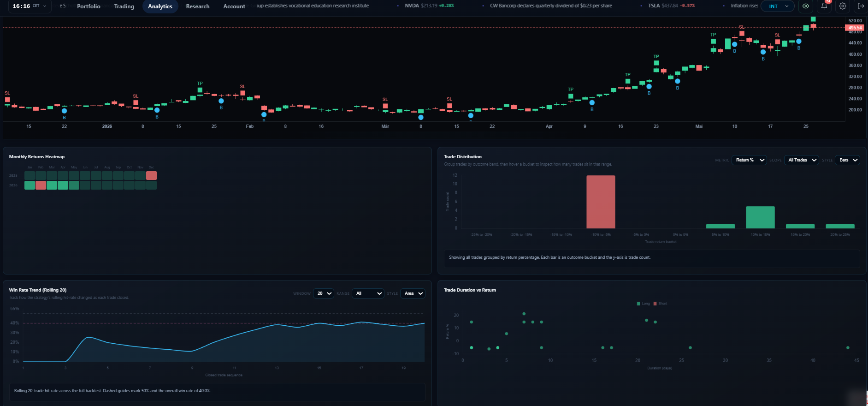
Task: Toggle the eye visibility icon in top bar
Action: [805, 6]
